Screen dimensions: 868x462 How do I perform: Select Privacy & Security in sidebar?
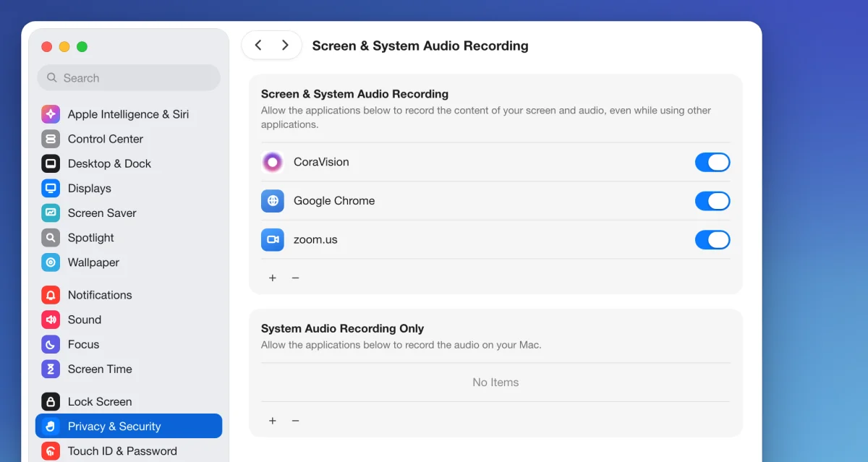coord(129,426)
